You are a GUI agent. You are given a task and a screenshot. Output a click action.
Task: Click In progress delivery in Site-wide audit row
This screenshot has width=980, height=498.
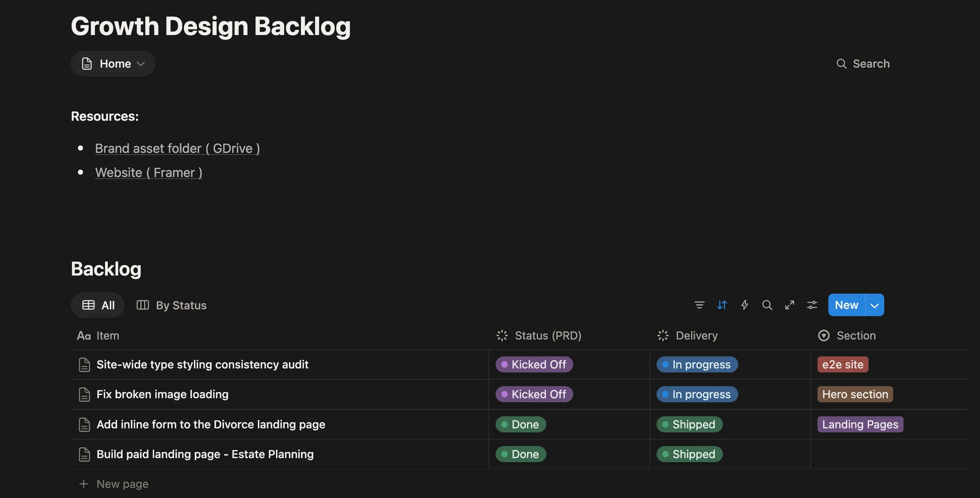coord(697,365)
